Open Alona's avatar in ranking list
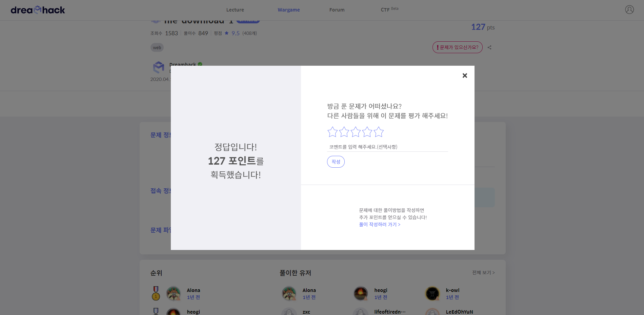The width and height of the screenshot is (644, 315). pyautogui.click(x=174, y=293)
